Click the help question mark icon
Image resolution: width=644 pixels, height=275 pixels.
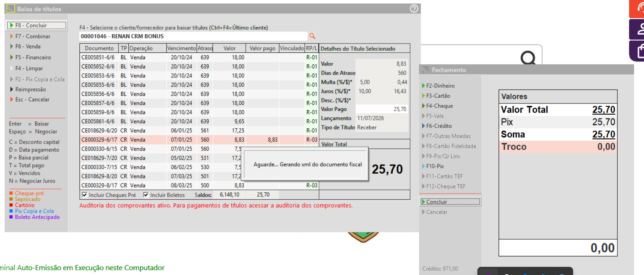pos(414,9)
